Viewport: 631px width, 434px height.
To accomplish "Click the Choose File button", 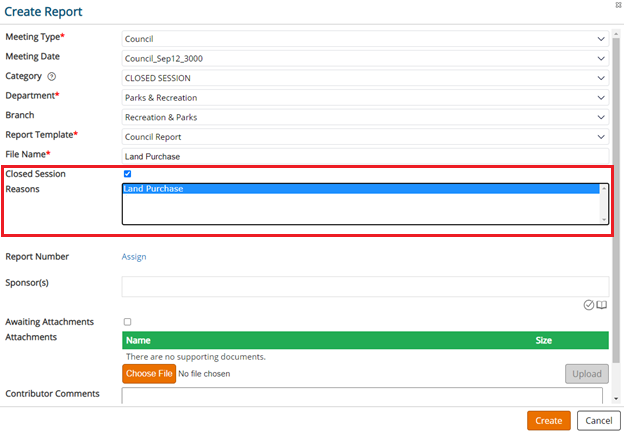I will 149,374.
